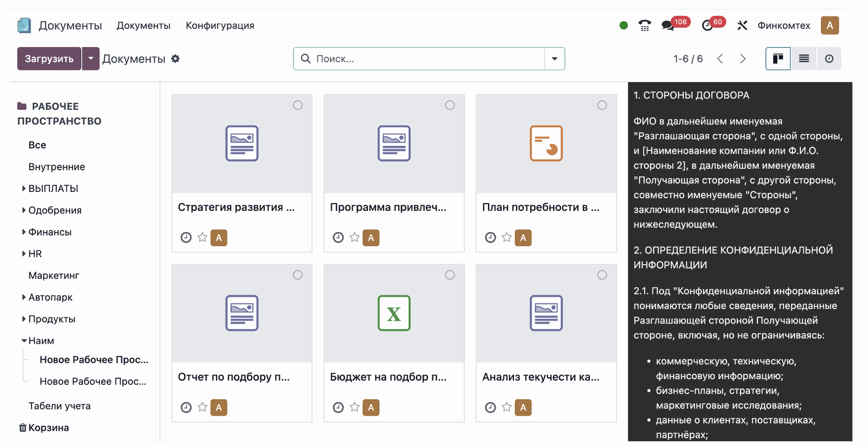Click the gear icon next to Документы heading

[175, 59]
